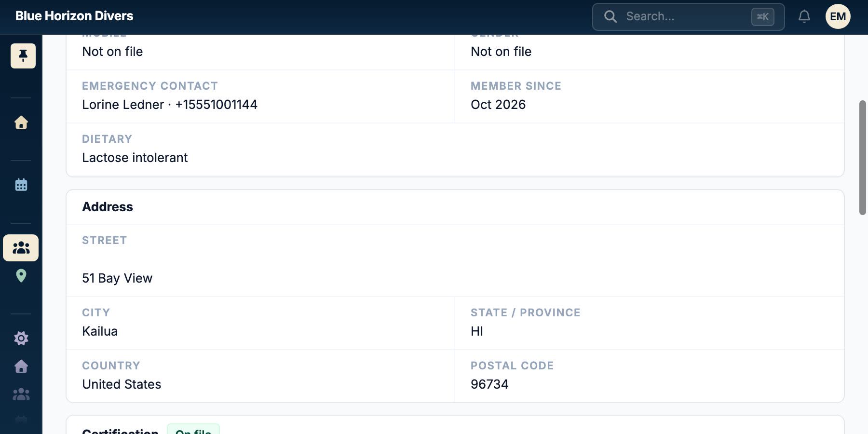The height and width of the screenshot is (434, 868).
Task: Click the postal code 96734
Action: pos(489,384)
